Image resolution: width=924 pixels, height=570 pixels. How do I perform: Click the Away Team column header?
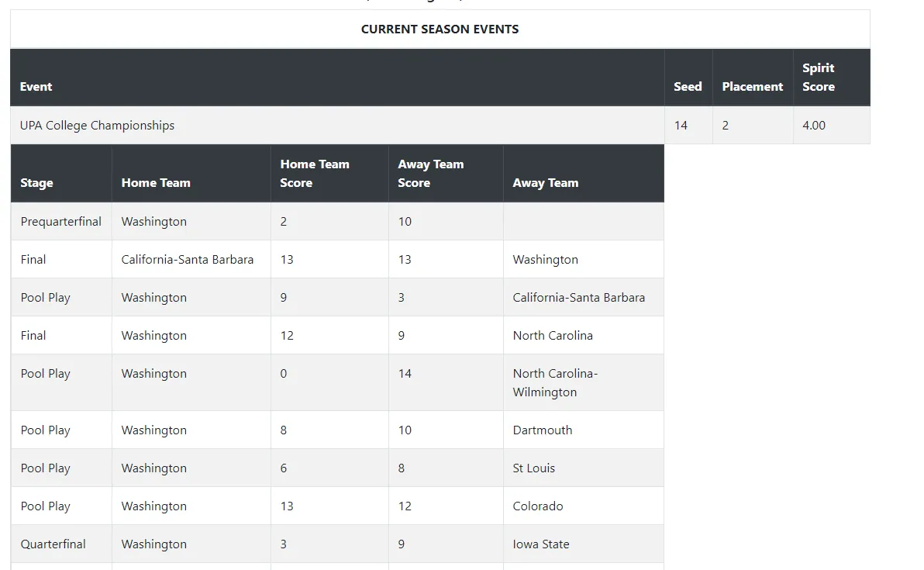tap(546, 183)
